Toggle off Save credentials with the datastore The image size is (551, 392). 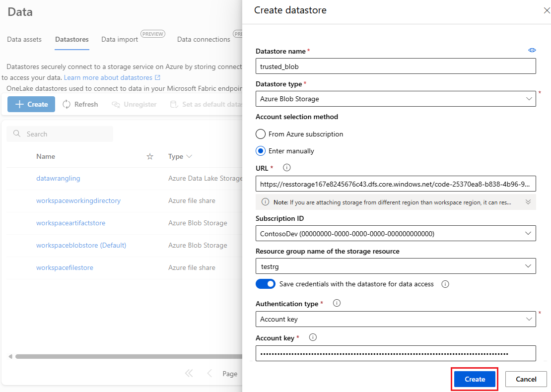pos(265,284)
